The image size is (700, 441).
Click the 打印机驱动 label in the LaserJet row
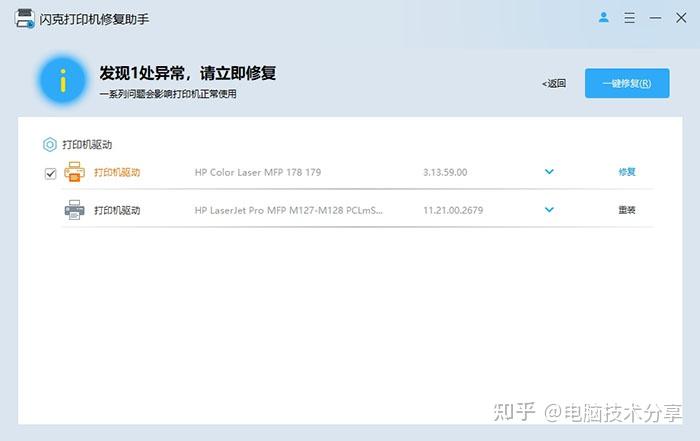click(117, 210)
